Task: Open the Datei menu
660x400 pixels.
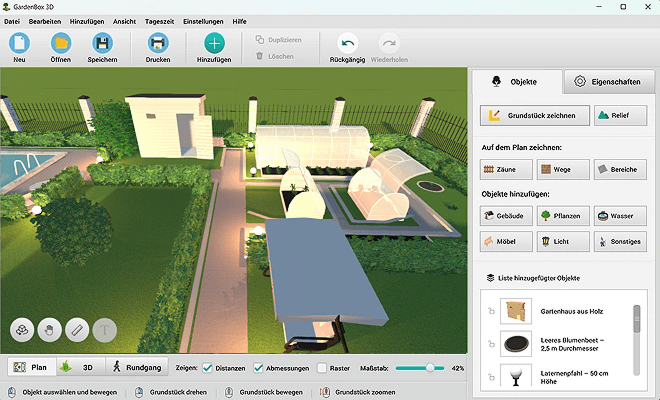Action: (x=12, y=21)
